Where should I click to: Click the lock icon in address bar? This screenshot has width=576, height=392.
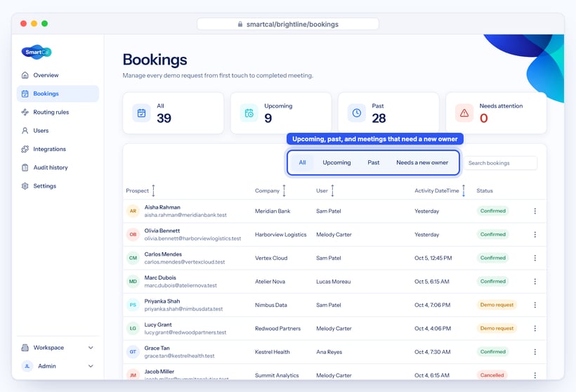[x=240, y=25]
